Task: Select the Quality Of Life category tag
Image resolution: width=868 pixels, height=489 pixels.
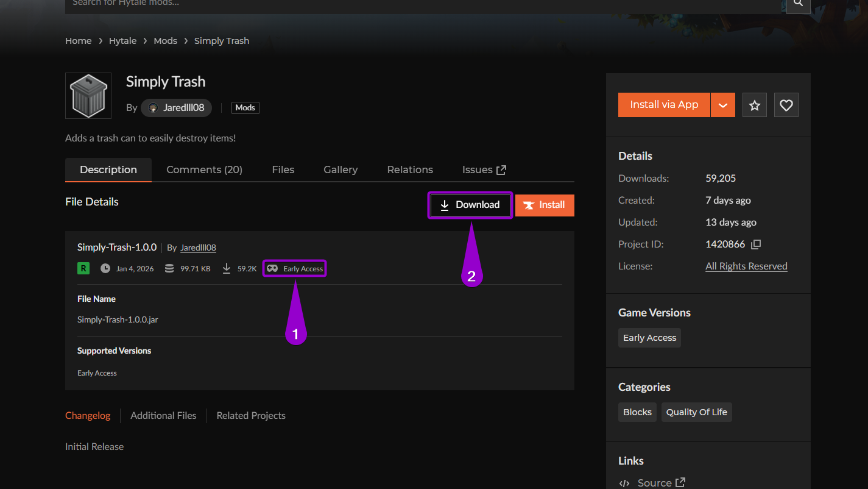Action: tap(696, 412)
